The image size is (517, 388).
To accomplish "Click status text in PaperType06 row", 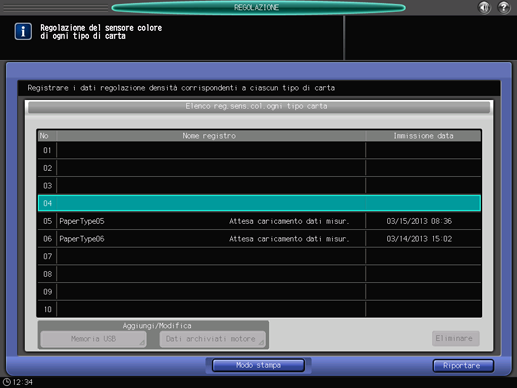I will click(x=289, y=239).
